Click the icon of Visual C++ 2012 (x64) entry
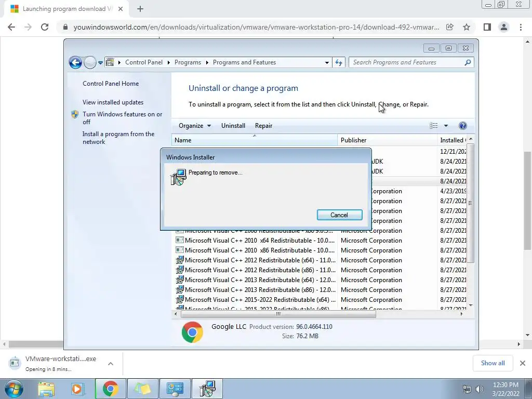The width and height of the screenshot is (532, 399). [x=179, y=260]
